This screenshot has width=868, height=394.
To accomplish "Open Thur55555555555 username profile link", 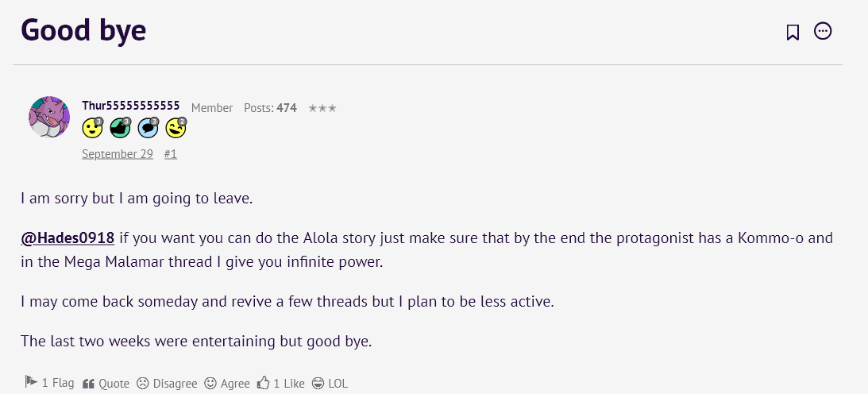I will tap(131, 106).
